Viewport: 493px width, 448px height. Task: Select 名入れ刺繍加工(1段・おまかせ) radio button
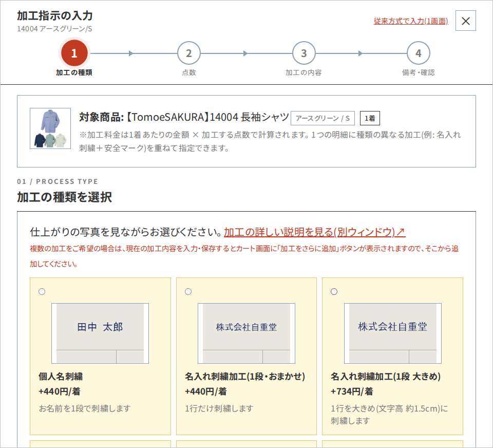point(188,292)
